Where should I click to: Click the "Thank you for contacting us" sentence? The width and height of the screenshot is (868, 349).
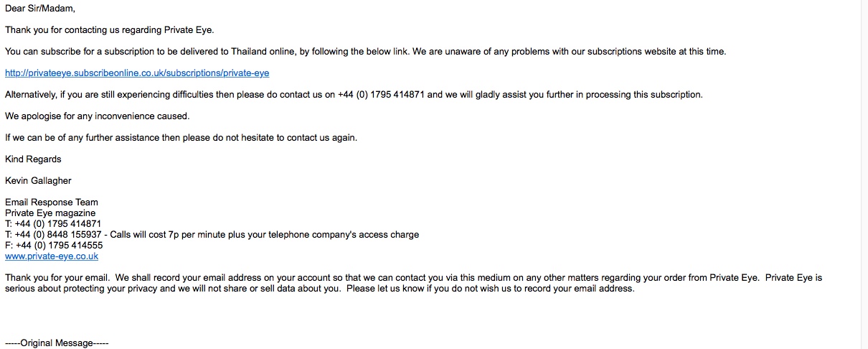(x=110, y=30)
